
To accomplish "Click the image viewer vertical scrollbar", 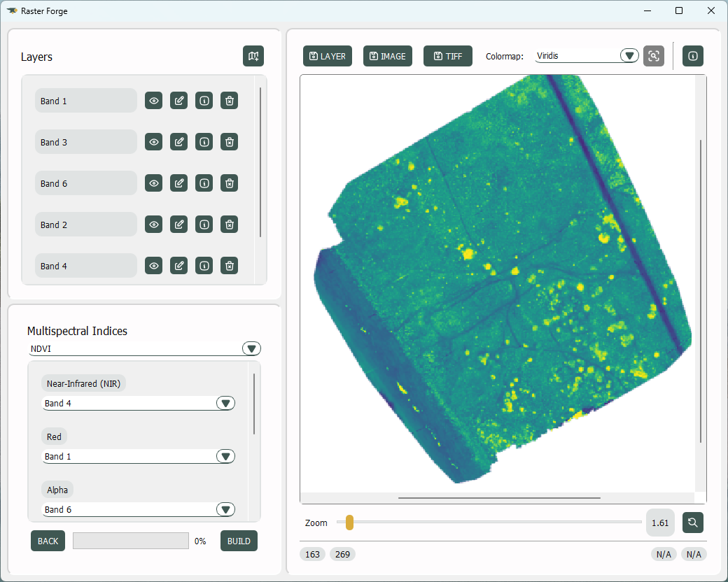I will (x=701, y=291).
